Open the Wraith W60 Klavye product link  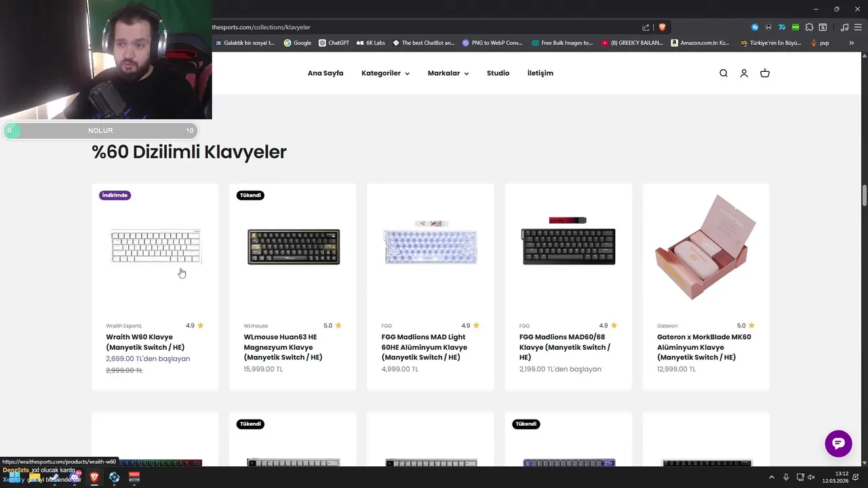(x=145, y=342)
